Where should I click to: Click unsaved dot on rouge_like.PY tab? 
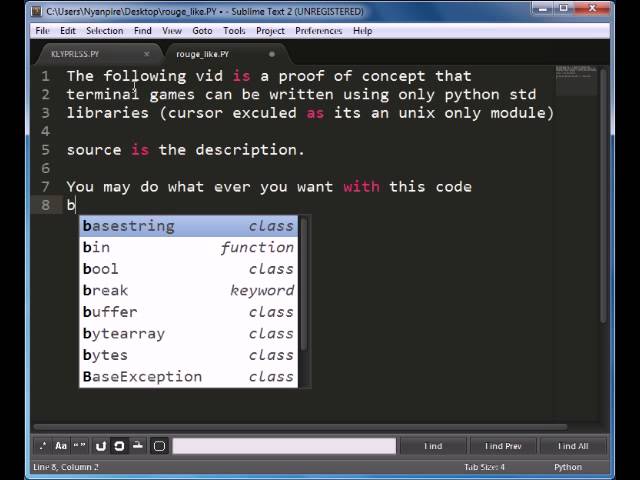point(272,54)
